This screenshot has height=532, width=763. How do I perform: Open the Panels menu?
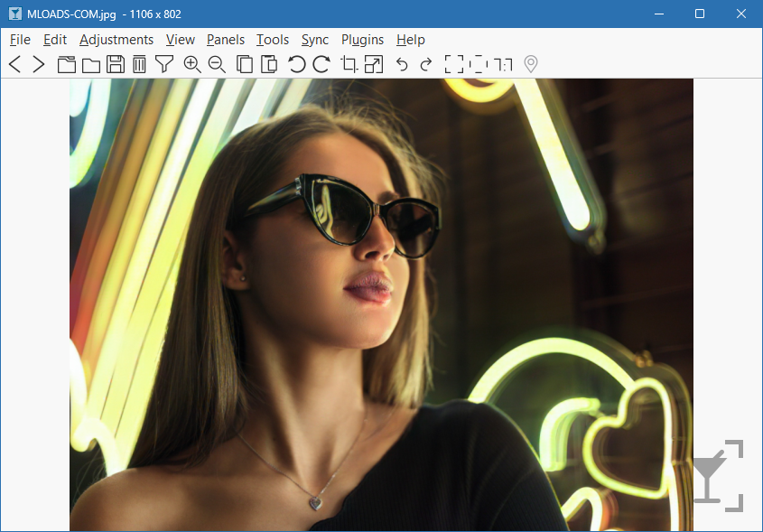point(225,40)
